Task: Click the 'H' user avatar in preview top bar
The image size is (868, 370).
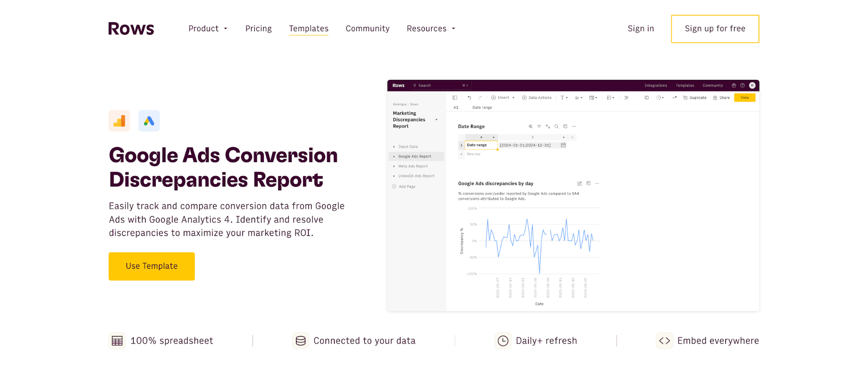Action: [752, 86]
